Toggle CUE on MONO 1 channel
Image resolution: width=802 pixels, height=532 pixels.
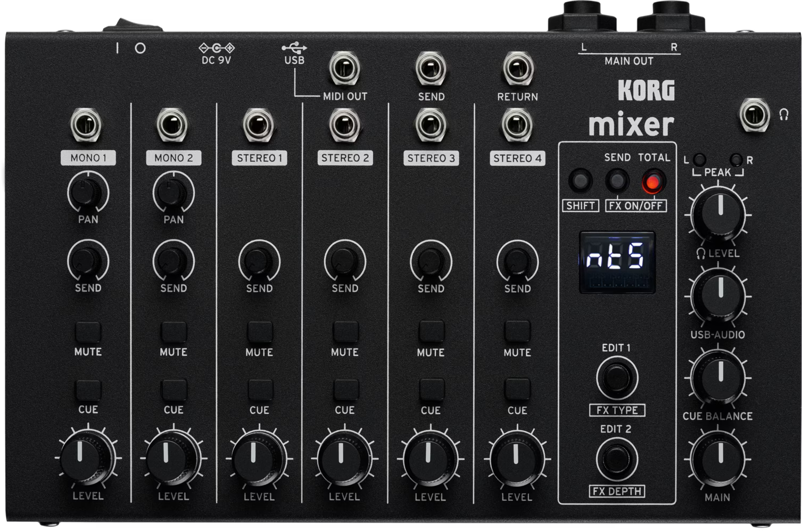[x=88, y=390]
